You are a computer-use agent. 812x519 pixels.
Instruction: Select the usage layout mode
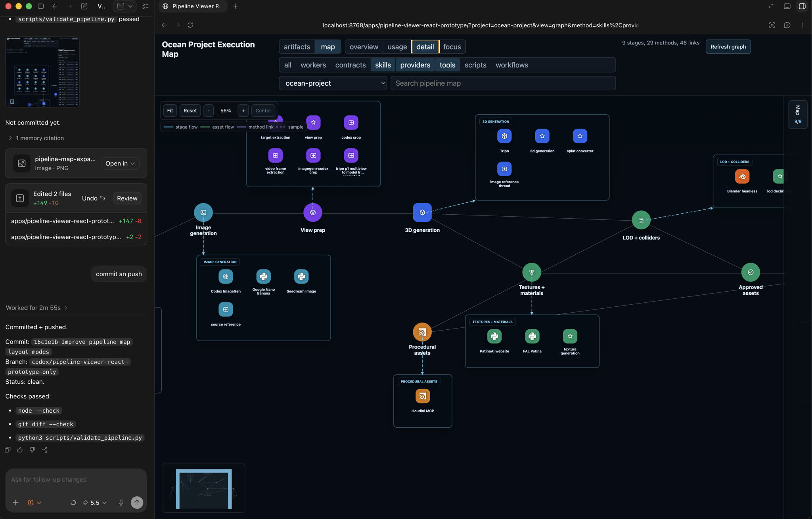(397, 47)
